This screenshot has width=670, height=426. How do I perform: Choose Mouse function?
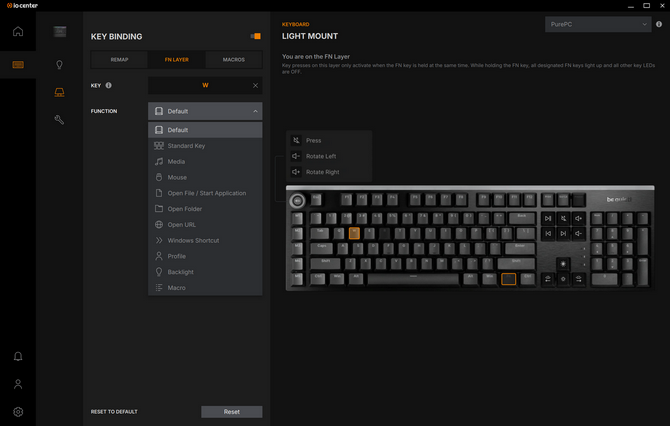point(205,177)
